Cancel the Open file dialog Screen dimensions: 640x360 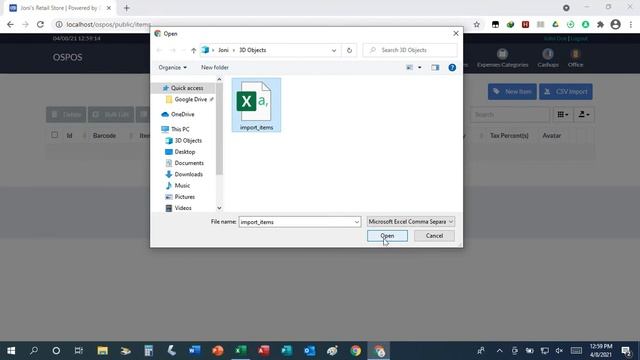(x=434, y=236)
